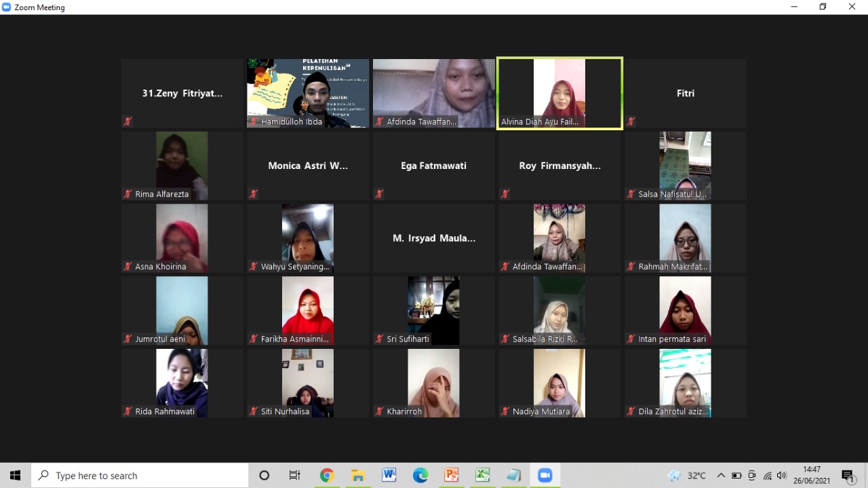Open the Windows Start menu
Image resolution: width=868 pixels, height=488 pixels.
coord(15,476)
